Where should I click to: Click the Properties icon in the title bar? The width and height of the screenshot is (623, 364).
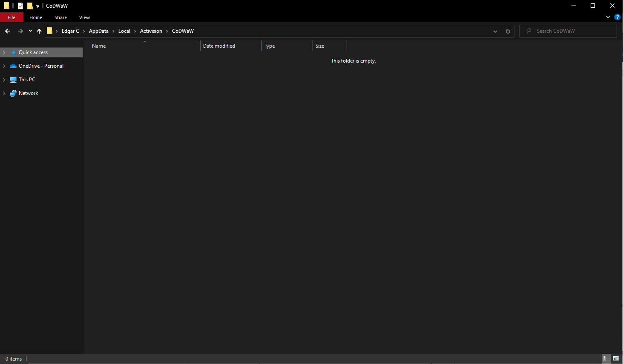(x=20, y=6)
